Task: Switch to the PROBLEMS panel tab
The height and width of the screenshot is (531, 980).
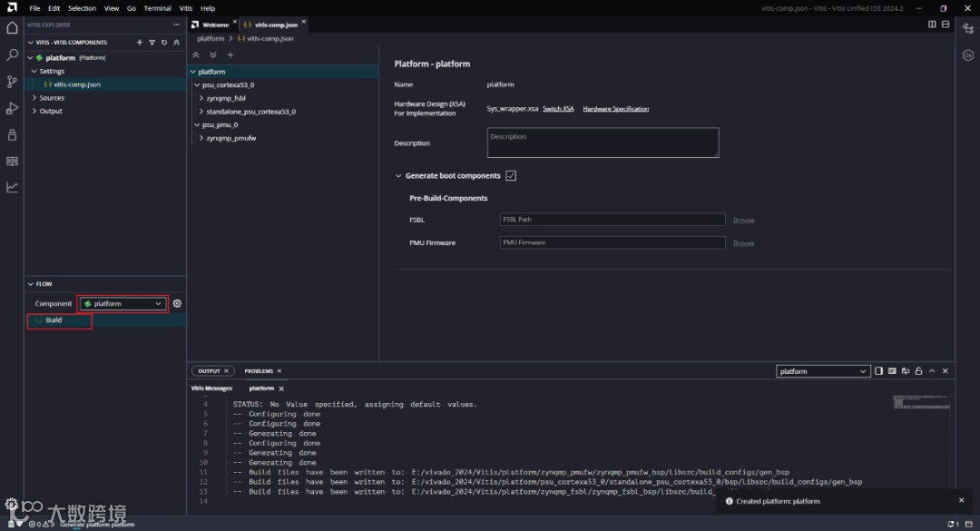Action: pos(259,371)
